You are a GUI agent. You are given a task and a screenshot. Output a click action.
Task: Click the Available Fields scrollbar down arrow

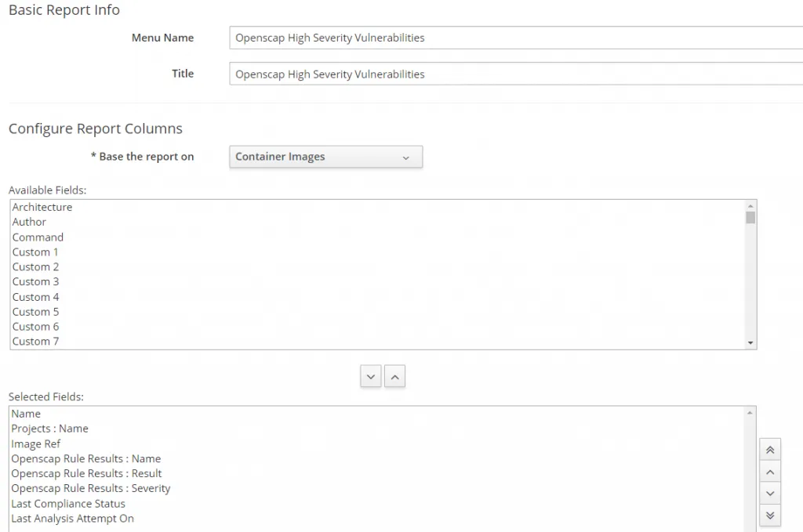[750, 342]
